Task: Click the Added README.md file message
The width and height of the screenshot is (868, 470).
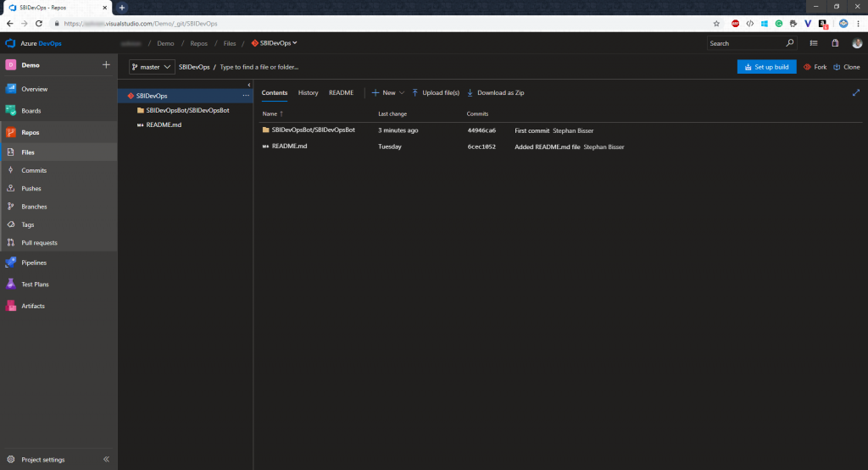Action: coord(548,147)
